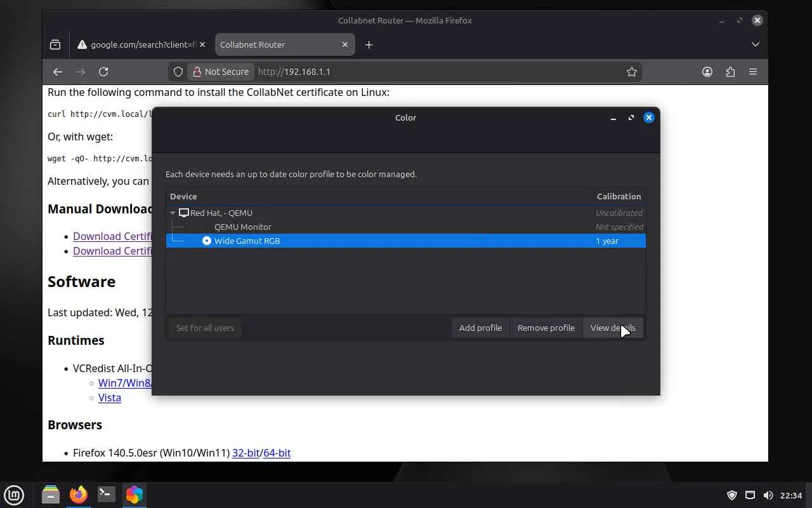Click the Not specified calibration text
This screenshot has width=812, height=508.
click(x=619, y=227)
